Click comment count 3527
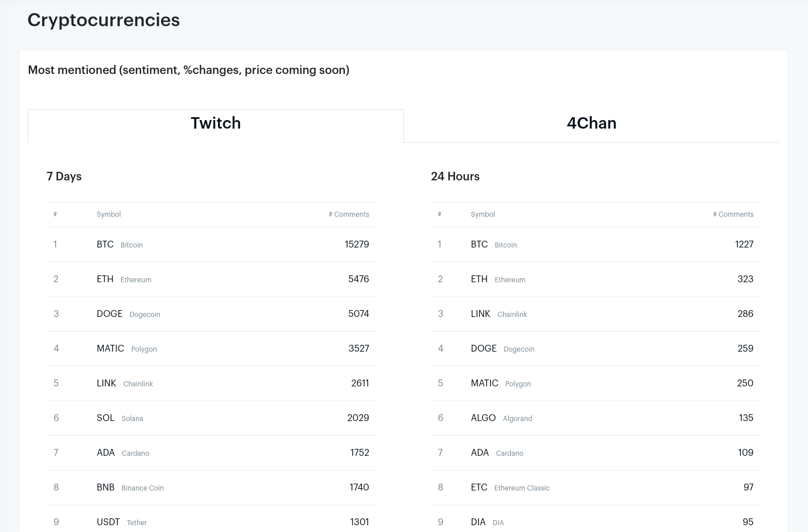Screen dimensions: 808x532 click(359, 349)
